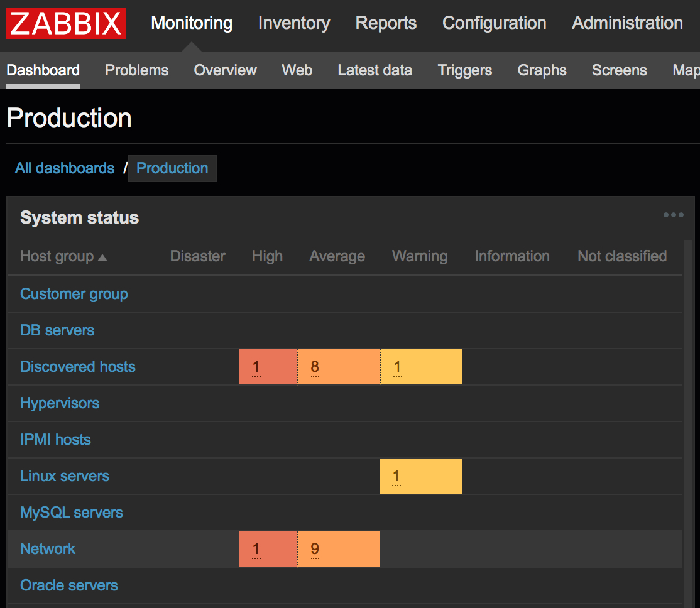Open Discovered hosts group link
Screen dimensions: 700x608
[78, 367]
